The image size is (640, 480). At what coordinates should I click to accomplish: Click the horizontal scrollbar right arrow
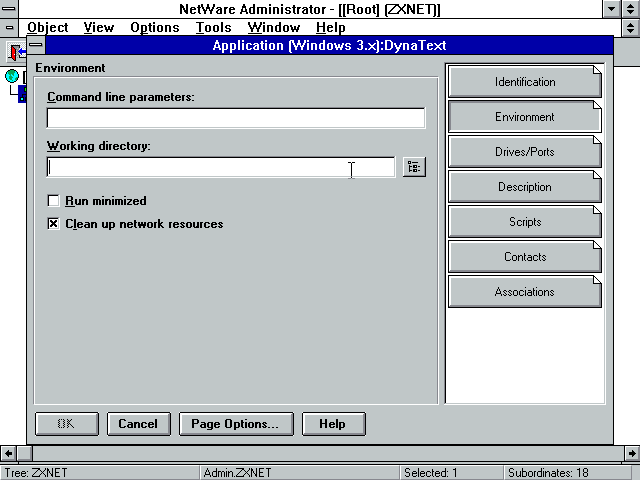(632, 453)
